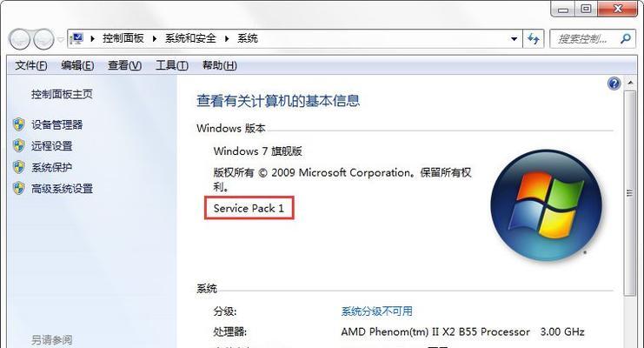This screenshot has height=348, width=644.
Task: Click shield icon next to 设备管理器
Action: pyautogui.click(x=18, y=124)
